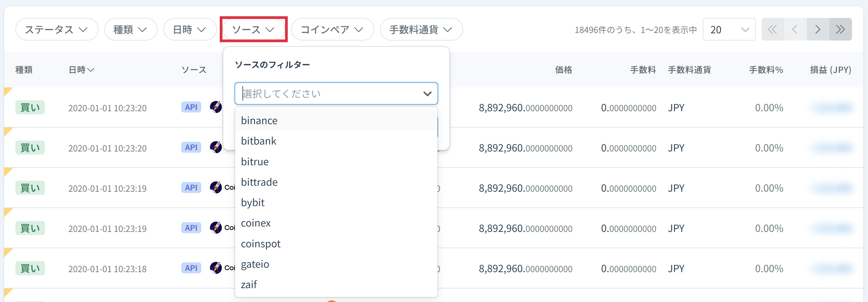Click the 手数料% column header
The height and width of the screenshot is (302, 868).
pos(766,70)
